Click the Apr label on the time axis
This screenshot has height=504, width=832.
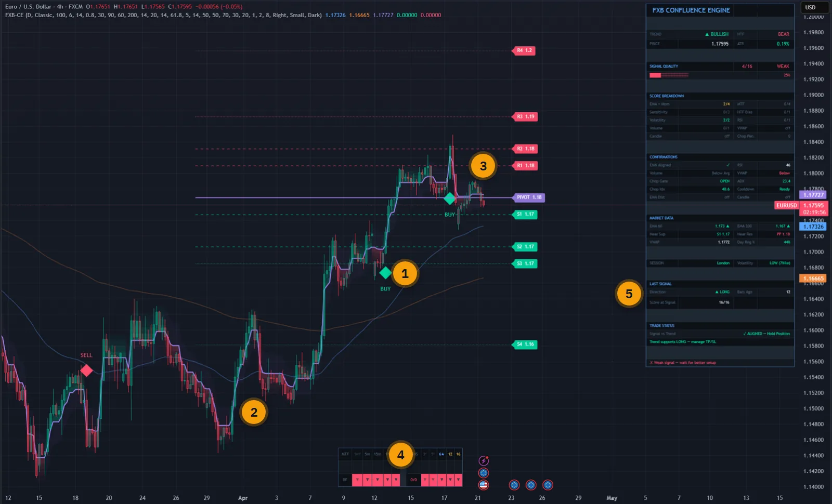pos(243,498)
